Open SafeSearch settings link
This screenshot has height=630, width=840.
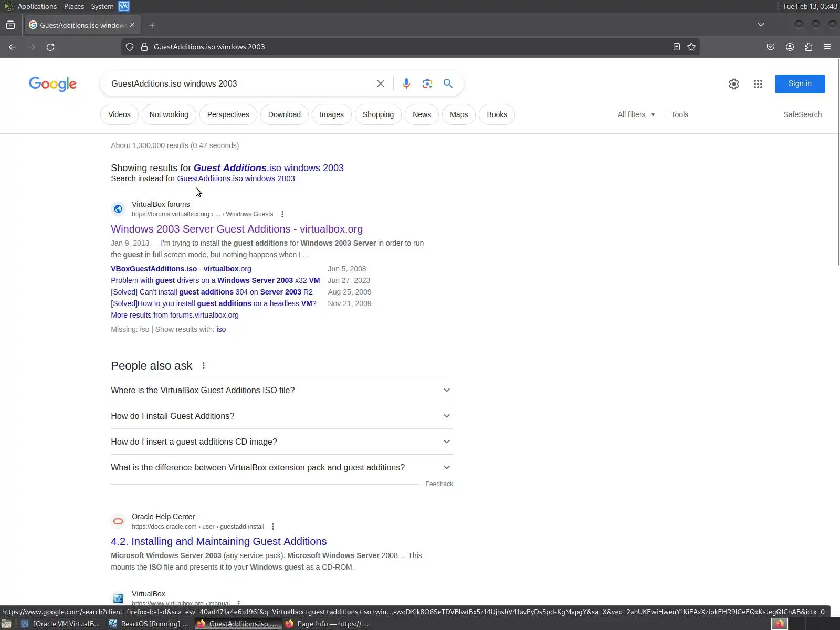[802, 114]
